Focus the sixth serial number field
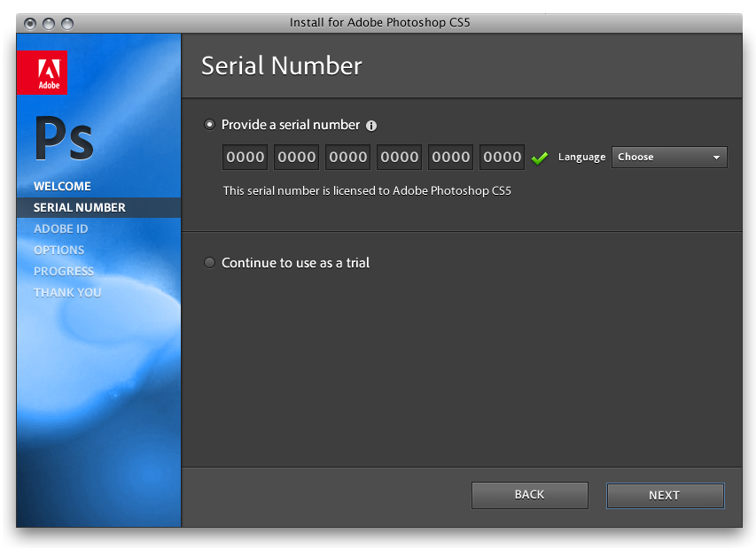 pyautogui.click(x=502, y=157)
